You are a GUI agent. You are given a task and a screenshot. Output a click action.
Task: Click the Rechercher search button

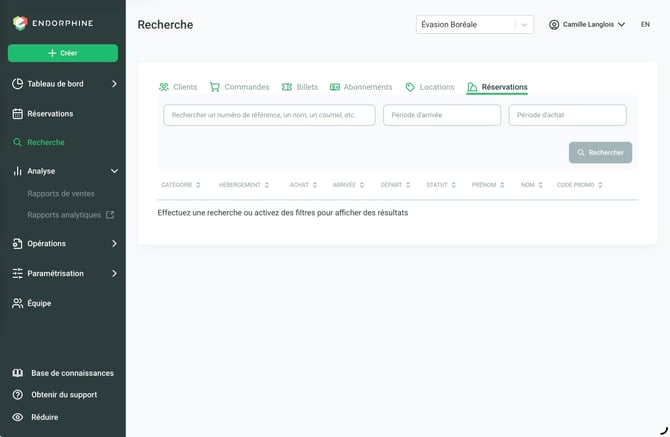600,153
